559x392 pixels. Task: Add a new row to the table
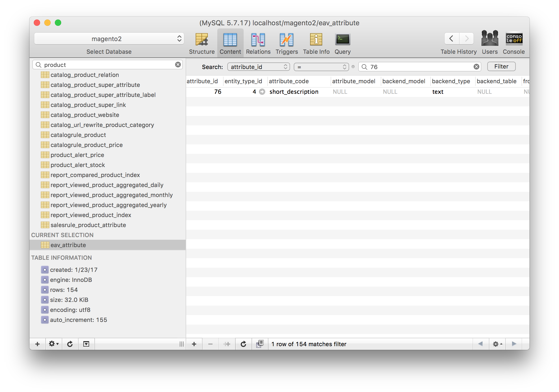[194, 344]
